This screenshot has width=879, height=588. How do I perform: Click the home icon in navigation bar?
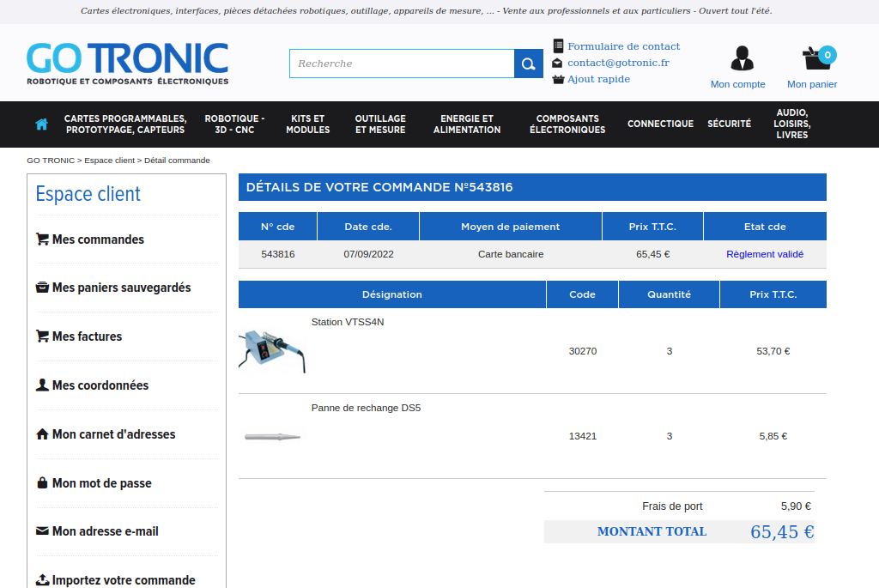click(x=41, y=124)
